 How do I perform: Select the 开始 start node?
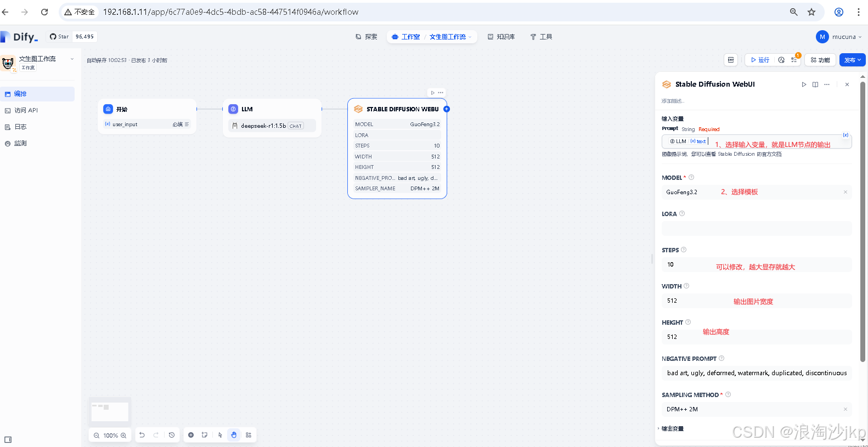tap(147, 116)
